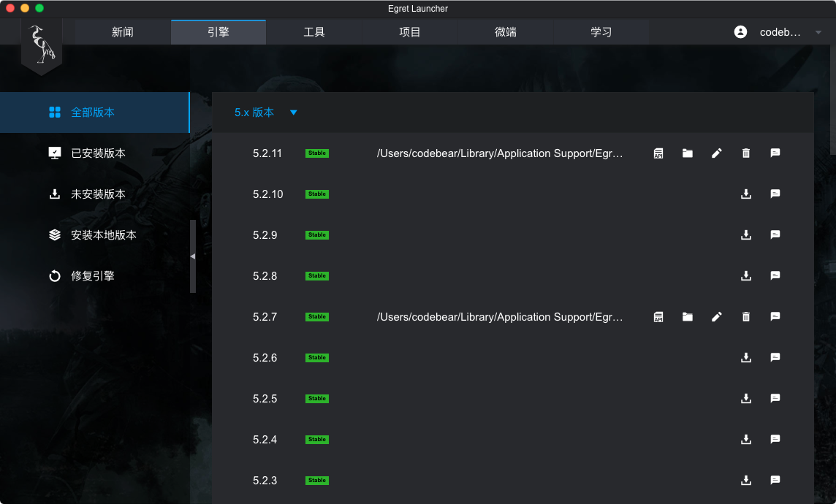Switch to the 新闻 tab

point(123,32)
